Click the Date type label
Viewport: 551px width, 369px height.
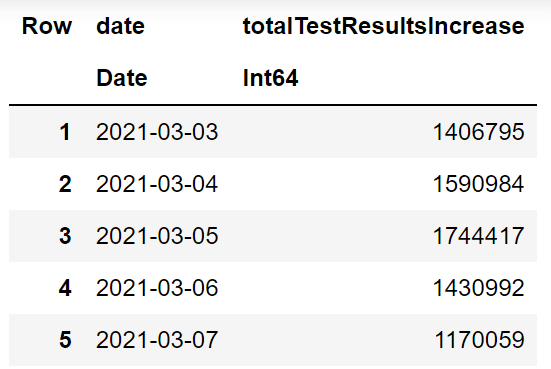pos(122,78)
